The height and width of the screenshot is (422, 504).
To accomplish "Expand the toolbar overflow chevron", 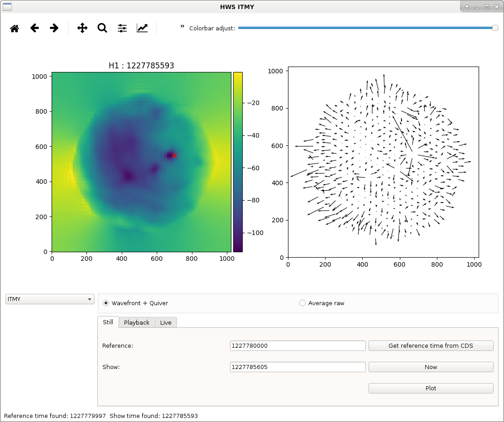I will (x=182, y=26).
